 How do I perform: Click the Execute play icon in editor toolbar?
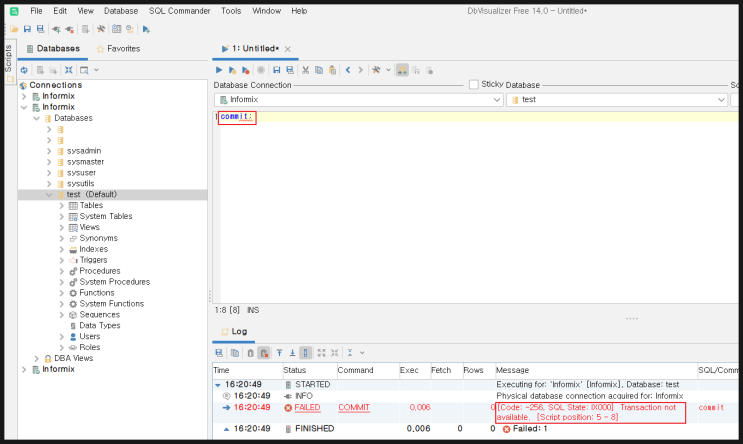click(219, 70)
